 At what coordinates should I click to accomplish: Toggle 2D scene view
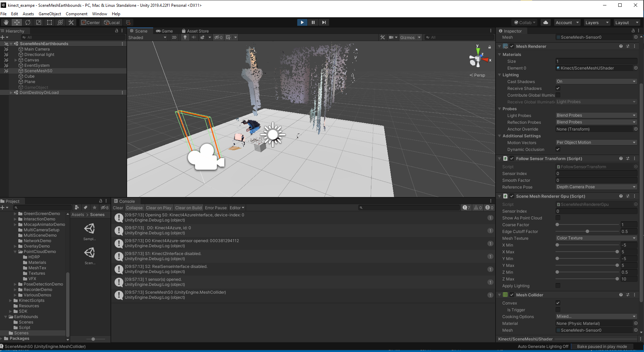click(174, 37)
